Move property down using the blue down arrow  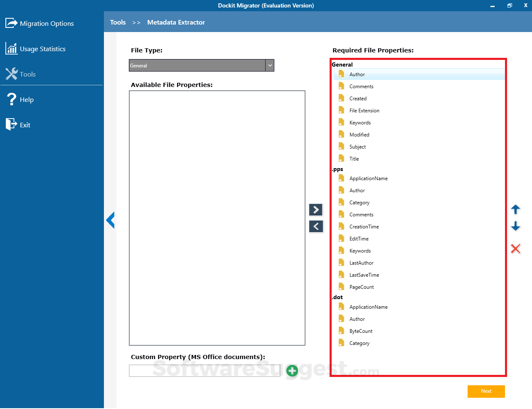[x=515, y=226]
